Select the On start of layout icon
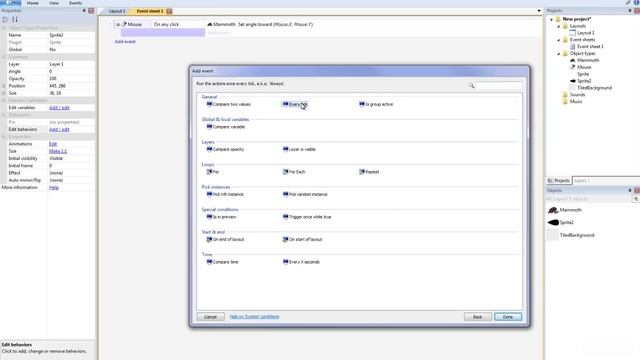The image size is (640, 360). (285, 239)
